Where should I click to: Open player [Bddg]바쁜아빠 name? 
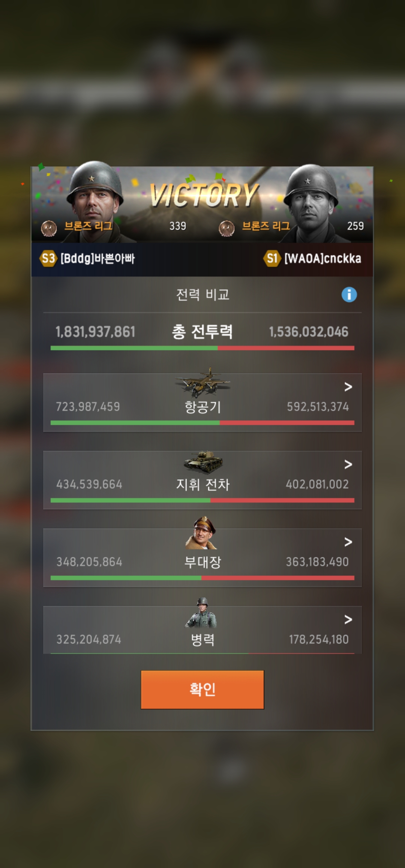pos(97,259)
